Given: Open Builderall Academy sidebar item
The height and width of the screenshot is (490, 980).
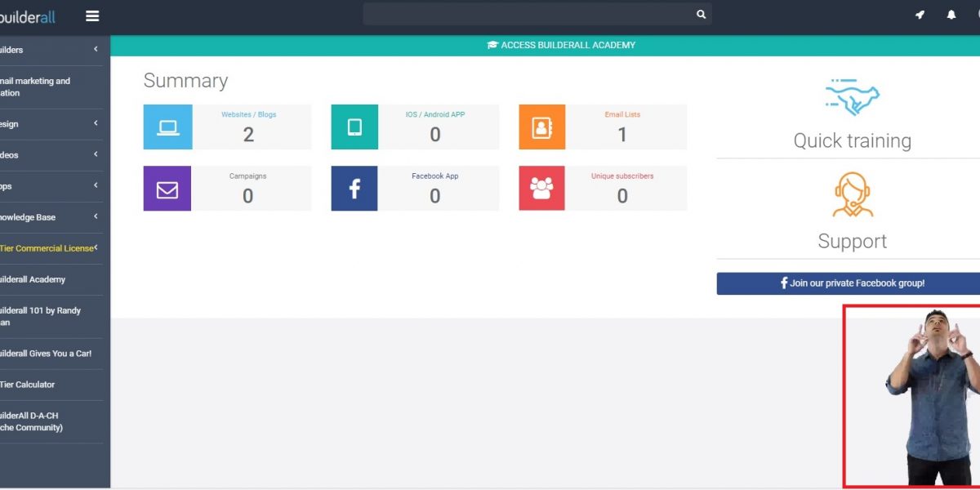Looking at the screenshot, I should point(33,279).
